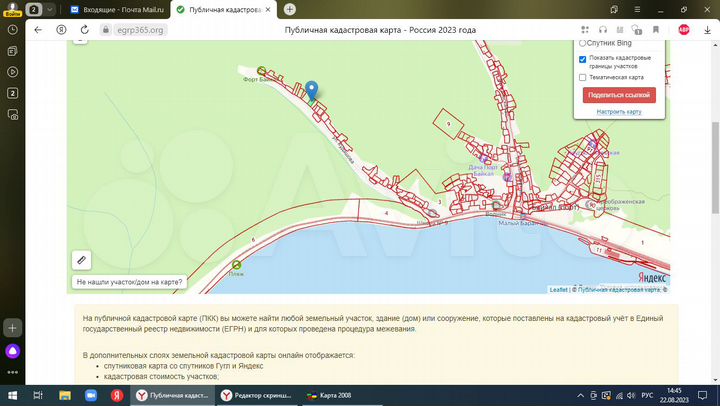Open the ABP ad blocker extension
This screenshot has height=406, width=720.
[x=684, y=30]
